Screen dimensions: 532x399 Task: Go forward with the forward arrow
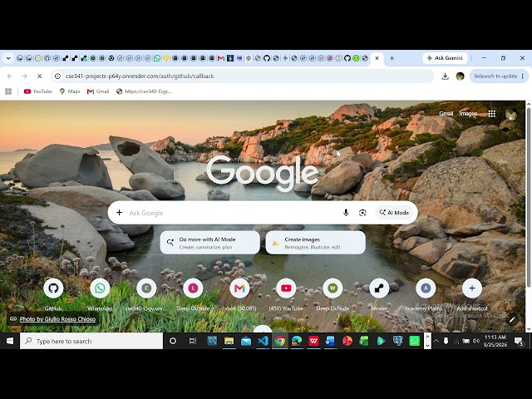24,76
